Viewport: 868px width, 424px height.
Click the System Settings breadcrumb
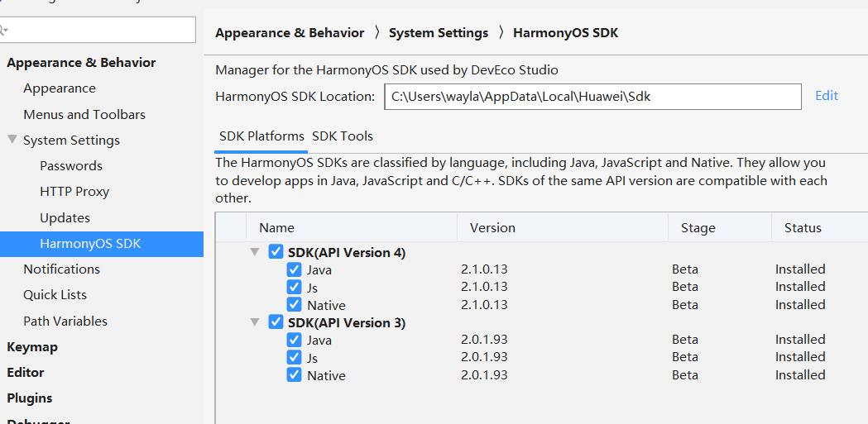click(439, 33)
